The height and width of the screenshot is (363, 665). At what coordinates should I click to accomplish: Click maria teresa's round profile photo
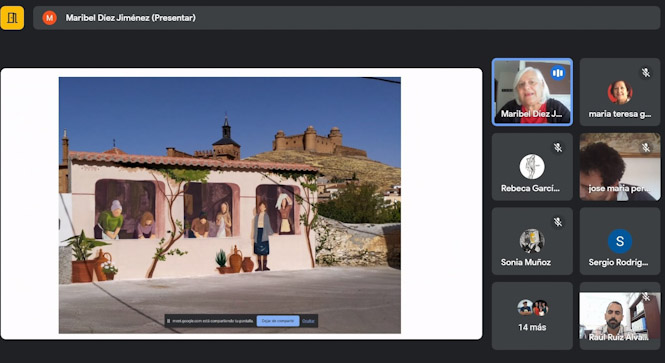tap(620, 92)
